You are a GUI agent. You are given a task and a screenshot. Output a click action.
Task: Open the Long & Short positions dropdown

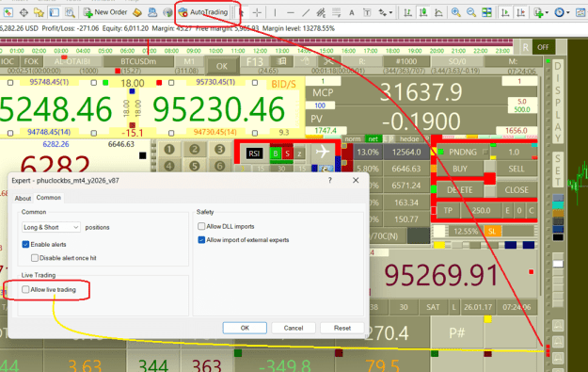(x=51, y=227)
